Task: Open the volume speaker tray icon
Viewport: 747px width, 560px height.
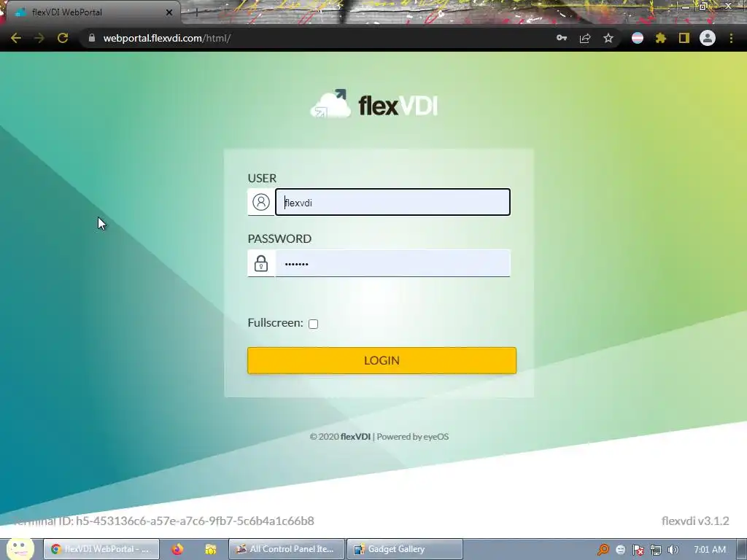Action: click(x=673, y=550)
